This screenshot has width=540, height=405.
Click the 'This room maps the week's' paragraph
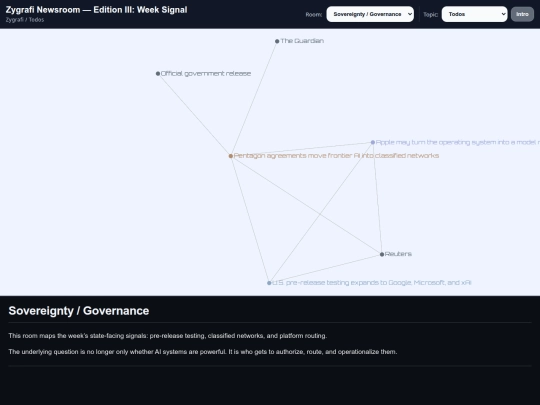pos(168,336)
